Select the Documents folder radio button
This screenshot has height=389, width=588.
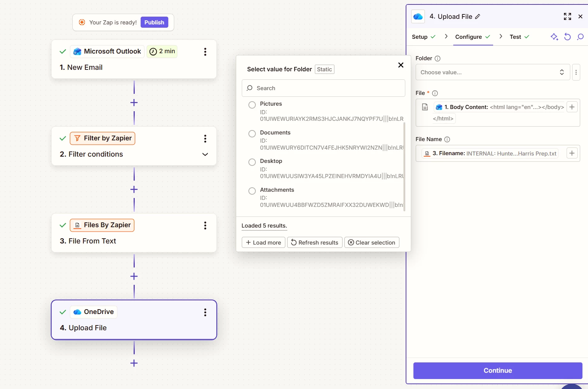point(252,134)
